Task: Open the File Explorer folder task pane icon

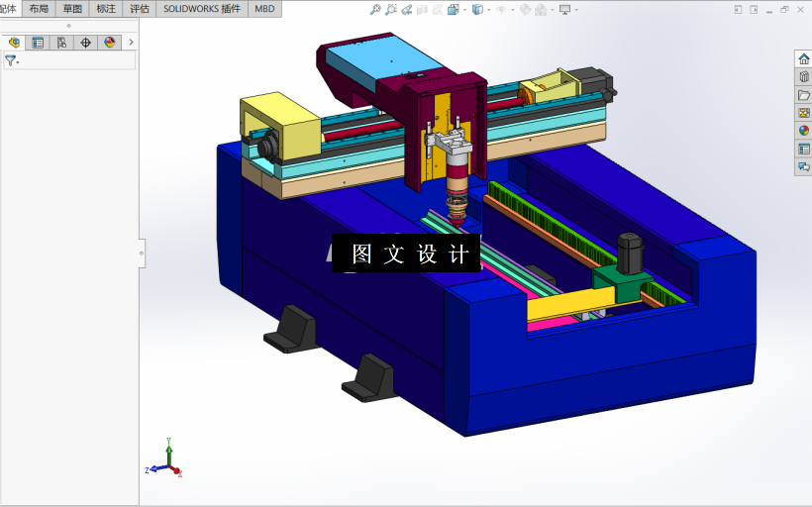Action: coord(804,95)
